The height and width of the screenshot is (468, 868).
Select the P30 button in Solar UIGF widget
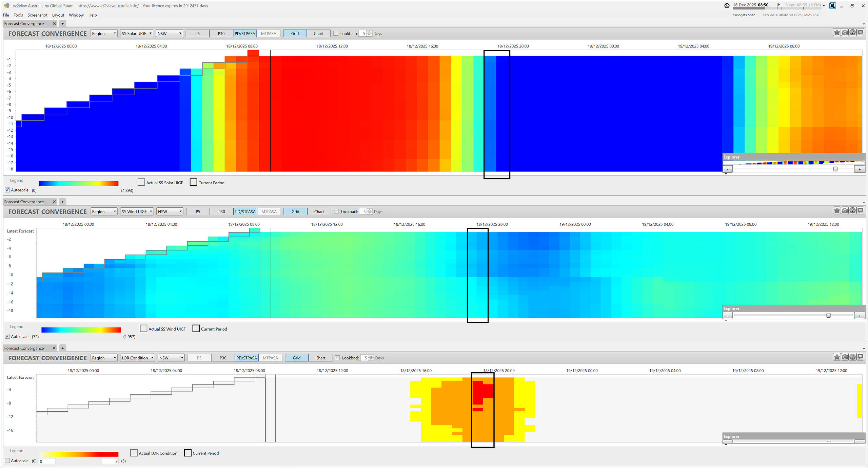(221, 33)
